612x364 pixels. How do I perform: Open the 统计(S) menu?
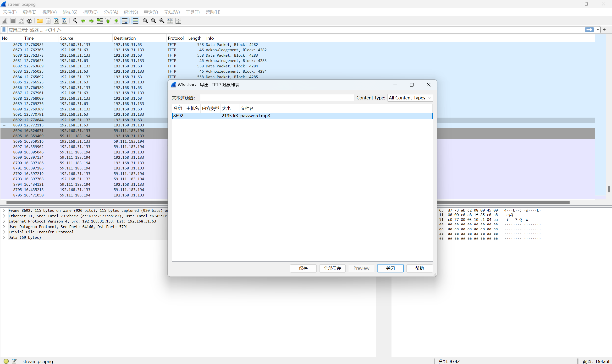pos(131,12)
